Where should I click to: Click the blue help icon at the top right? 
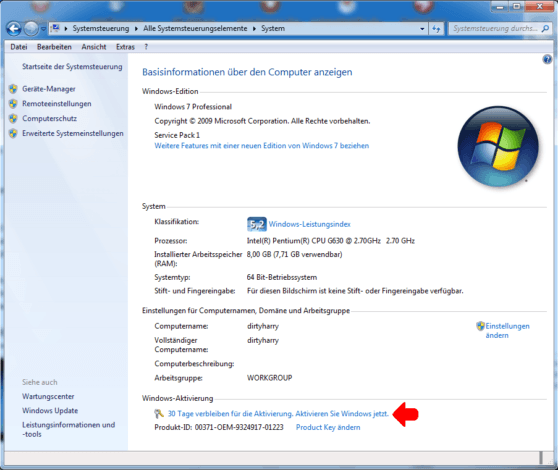click(x=547, y=59)
